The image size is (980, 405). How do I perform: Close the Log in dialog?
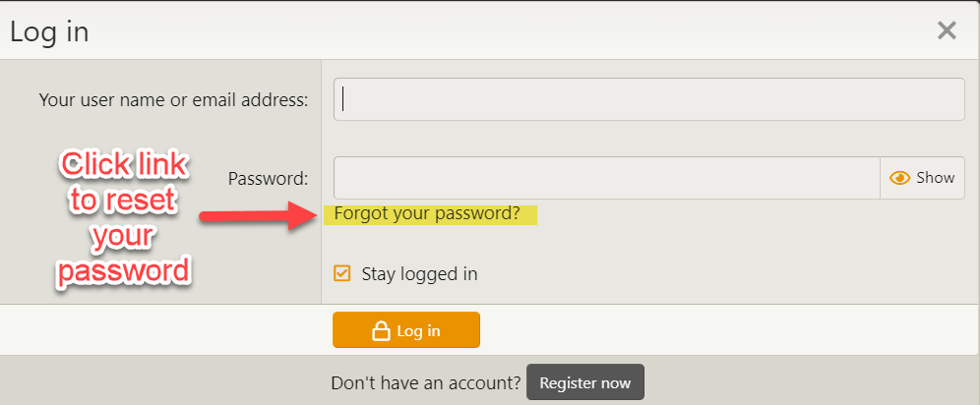[x=947, y=29]
